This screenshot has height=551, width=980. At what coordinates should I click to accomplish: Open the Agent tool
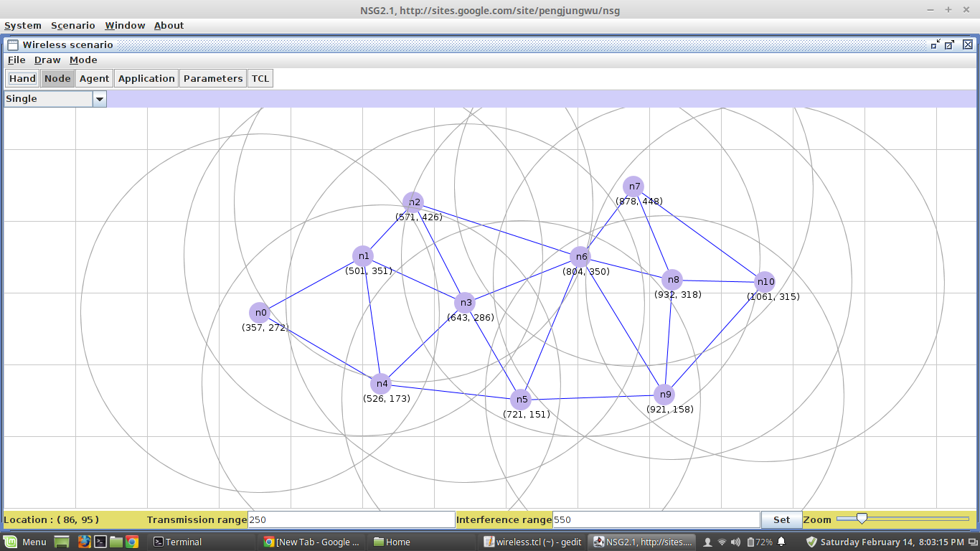click(93, 78)
